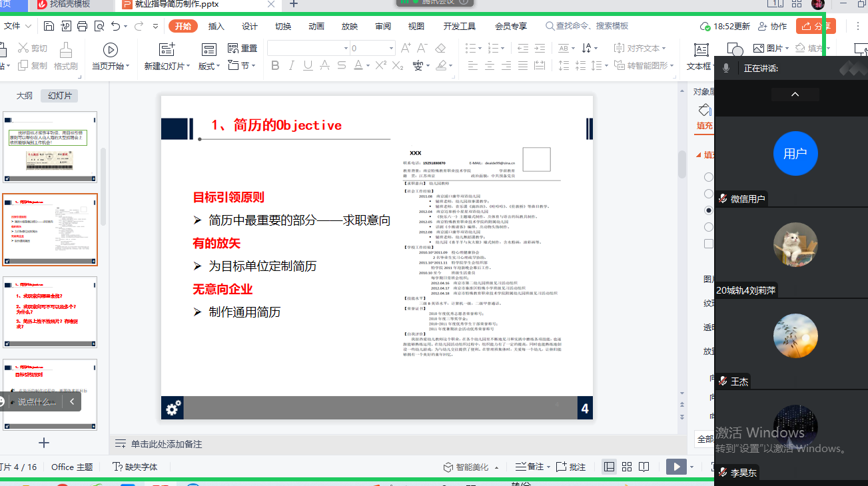The height and width of the screenshot is (486, 868).
Task: Toggle Bold formatting
Action: point(274,65)
